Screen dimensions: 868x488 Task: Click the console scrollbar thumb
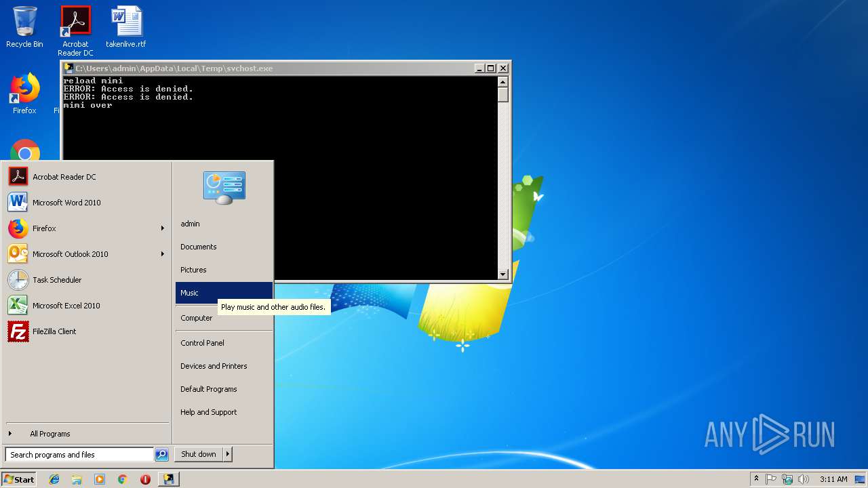(502, 94)
